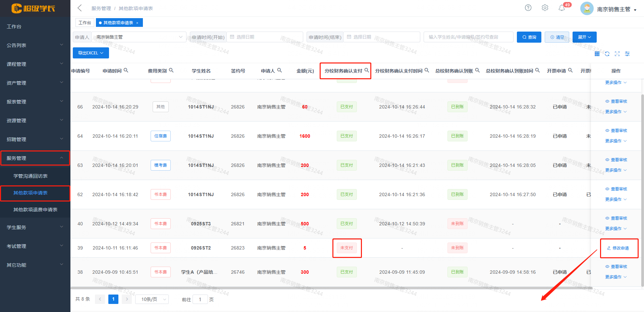Click the 查询 search button
The height and width of the screenshot is (312, 644).
point(529,37)
